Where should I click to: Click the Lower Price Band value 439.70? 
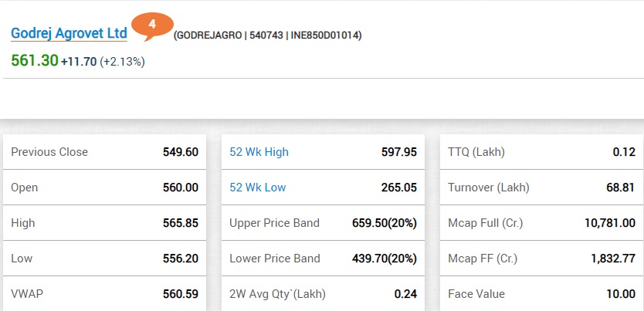click(x=370, y=259)
